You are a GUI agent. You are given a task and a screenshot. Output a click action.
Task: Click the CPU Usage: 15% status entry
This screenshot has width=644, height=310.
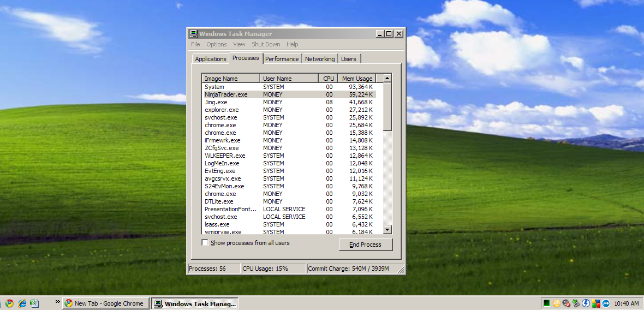(x=274, y=269)
